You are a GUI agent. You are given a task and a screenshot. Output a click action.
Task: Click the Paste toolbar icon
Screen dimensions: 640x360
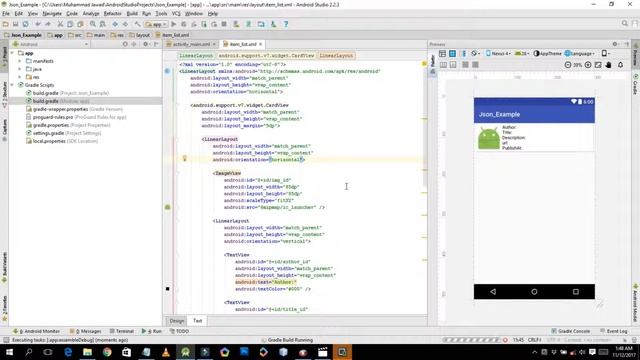point(80,24)
